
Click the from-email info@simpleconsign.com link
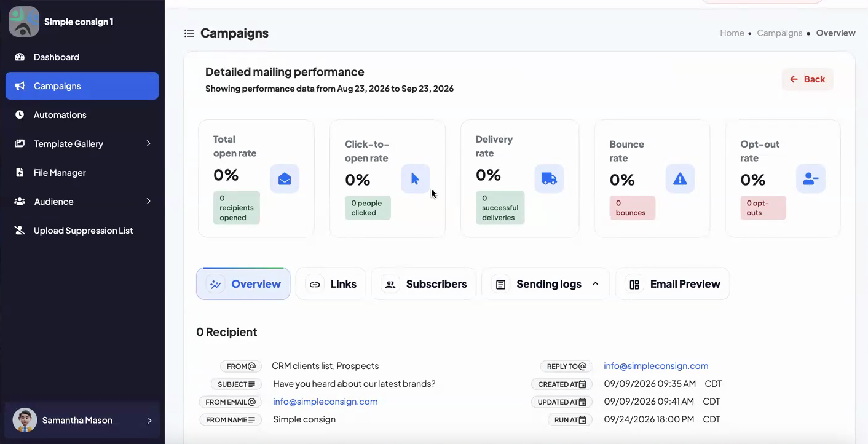click(x=325, y=402)
